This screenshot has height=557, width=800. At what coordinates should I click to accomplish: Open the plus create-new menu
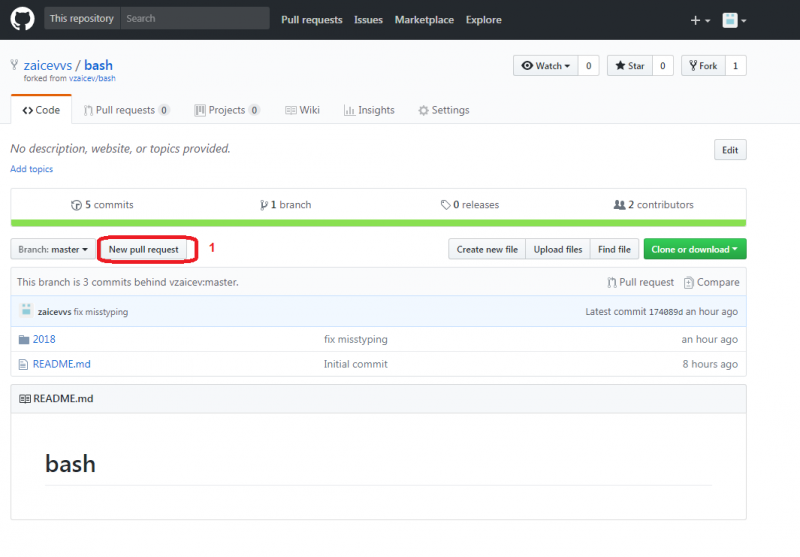point(700,20)
